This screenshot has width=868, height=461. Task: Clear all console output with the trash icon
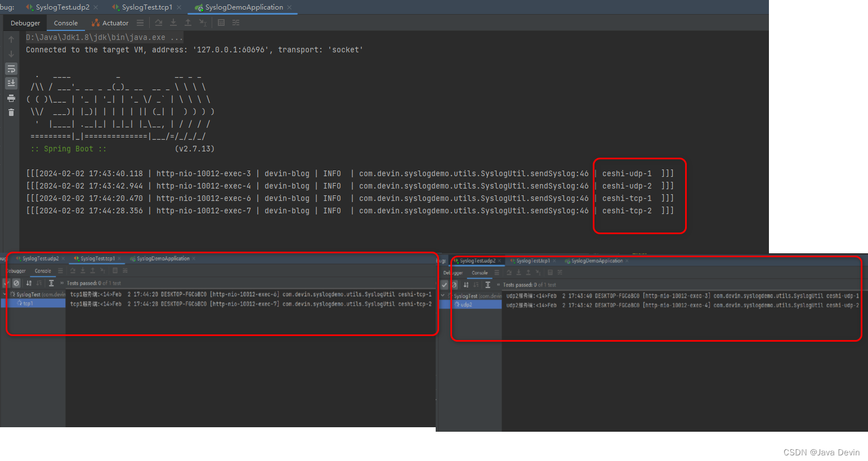tap(11, 111)
